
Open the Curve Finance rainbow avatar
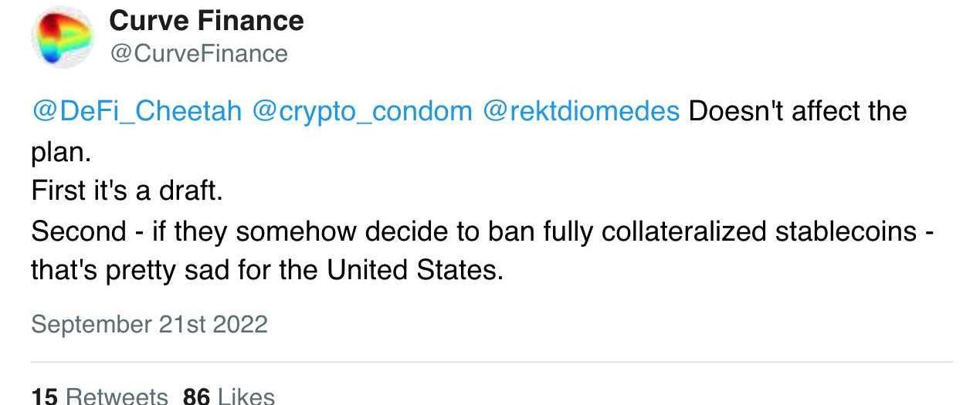[x=62, y=38]
